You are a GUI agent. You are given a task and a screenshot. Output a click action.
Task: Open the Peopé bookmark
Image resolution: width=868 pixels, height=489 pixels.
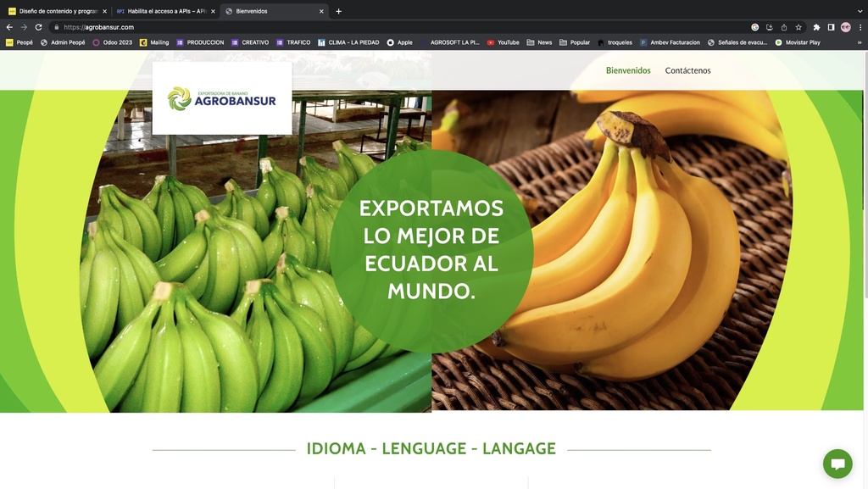(19, 42)
